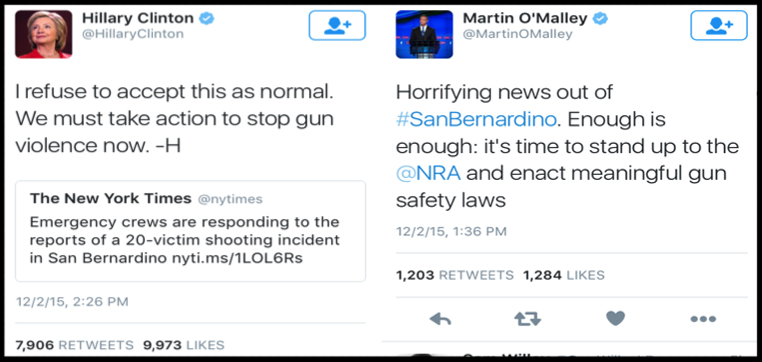This screenshot has height=362, width=762.
Task: Open the @MartinOMalley handle
Action: coord(518,34)
